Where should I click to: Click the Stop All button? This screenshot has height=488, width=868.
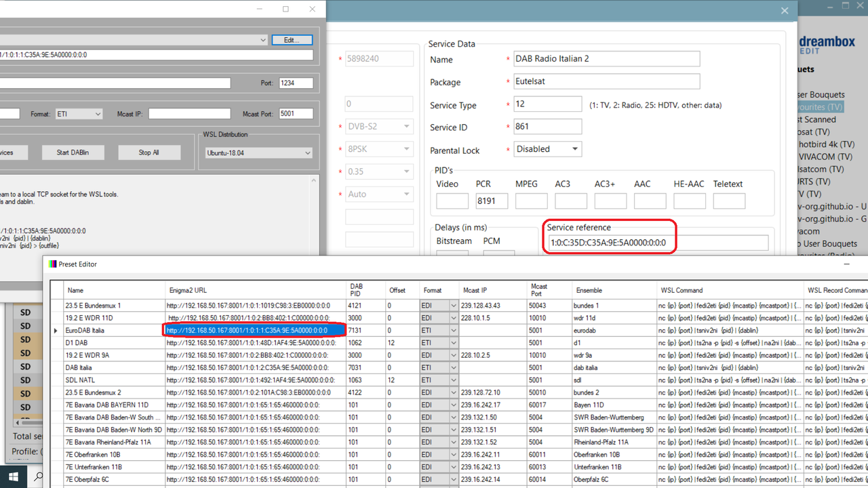click(x=149, y=152)
